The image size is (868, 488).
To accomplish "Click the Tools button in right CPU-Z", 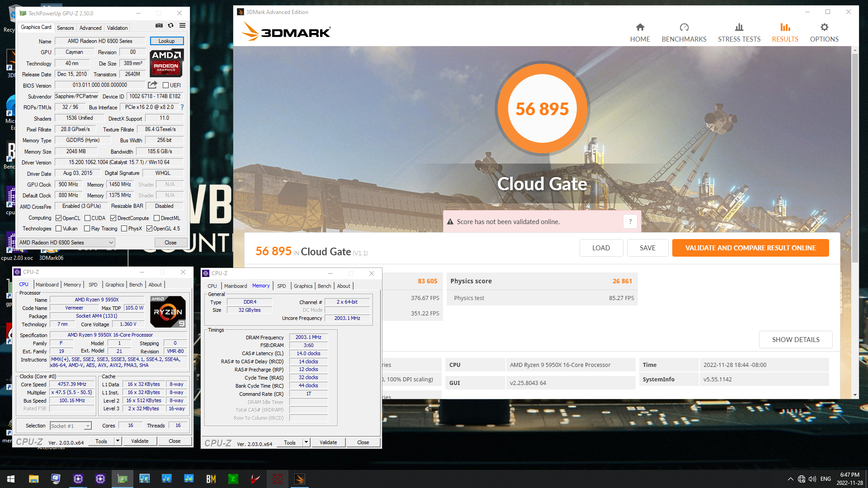I will pyautogui.click(x=290, y=442).
